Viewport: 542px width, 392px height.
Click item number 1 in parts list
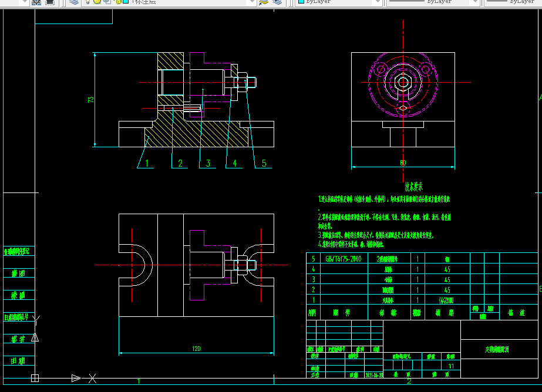click(314, 300)
